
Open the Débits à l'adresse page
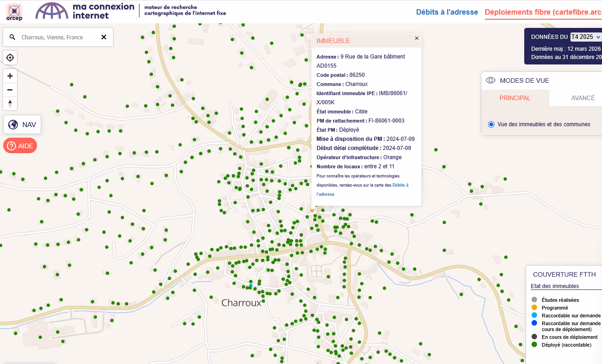click(x=446, y=12)
